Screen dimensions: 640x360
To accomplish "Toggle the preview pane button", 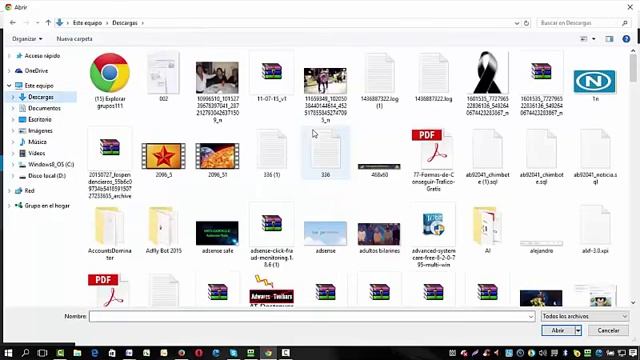I will click(609, 39).
